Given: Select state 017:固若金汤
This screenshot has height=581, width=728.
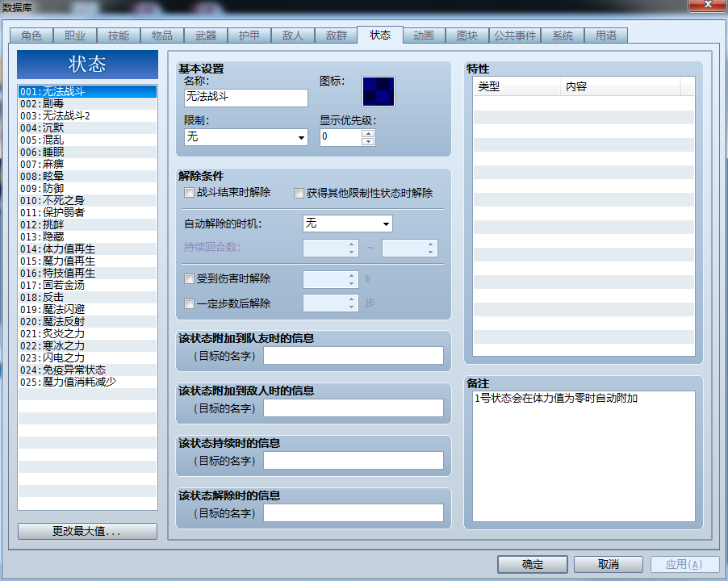Looking at the screenshot, I should coord(87,285).
